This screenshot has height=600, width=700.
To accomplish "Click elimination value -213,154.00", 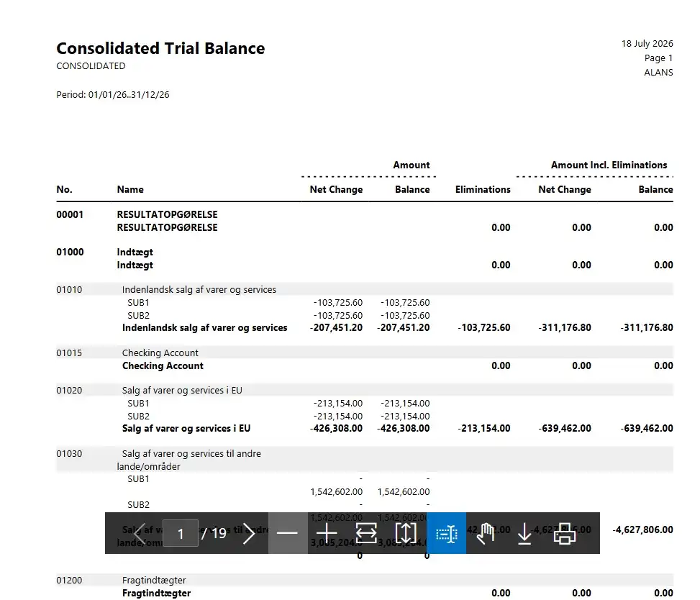I will 484,428.
